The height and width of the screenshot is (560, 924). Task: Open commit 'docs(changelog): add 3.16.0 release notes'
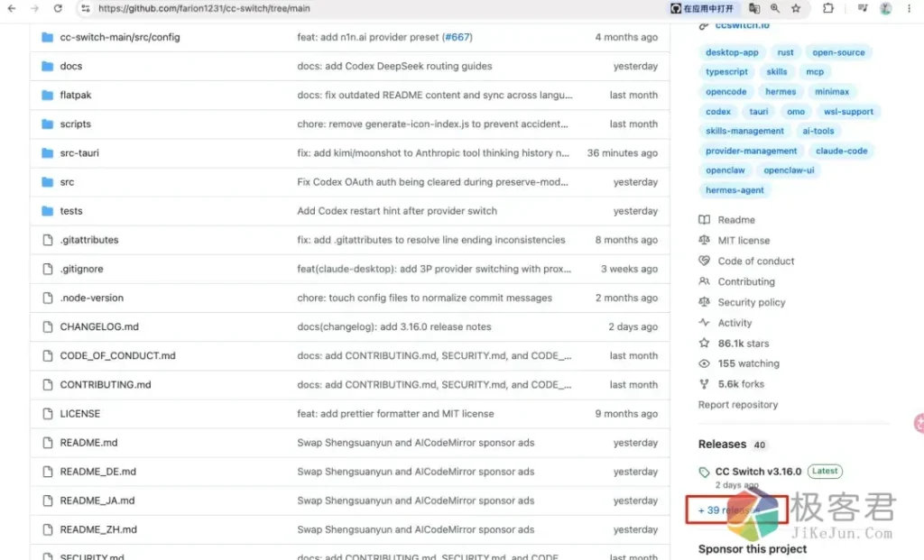click(x=393, y=326)
